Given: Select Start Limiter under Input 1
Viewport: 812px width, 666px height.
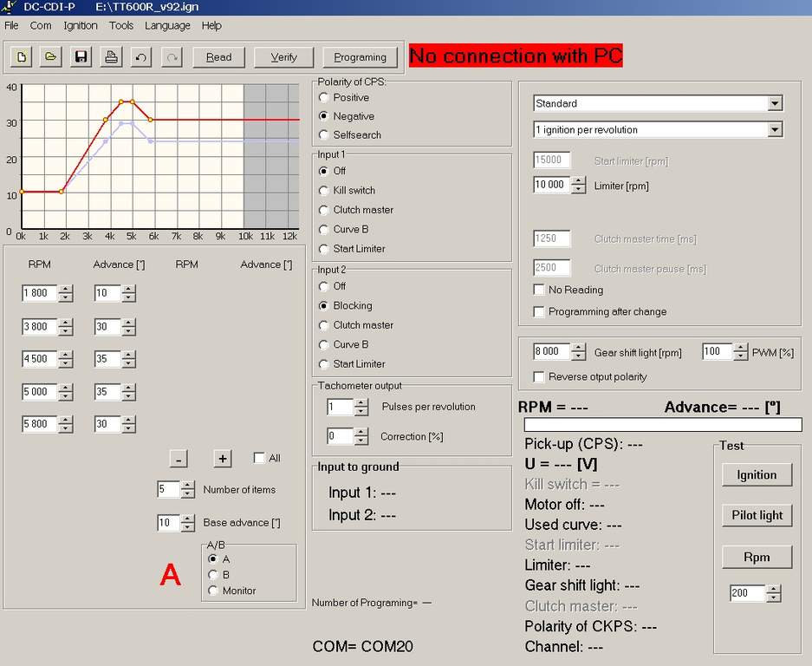Looking at the screenshot, I should 324,249.
